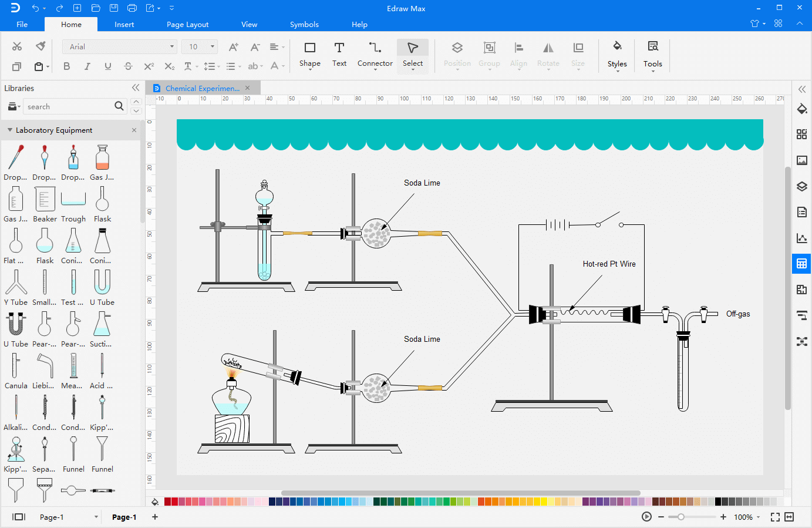The width and height of the screenshot is (812, 528).
Task: Select the Connector tool
Action: [x=375, y=56]
